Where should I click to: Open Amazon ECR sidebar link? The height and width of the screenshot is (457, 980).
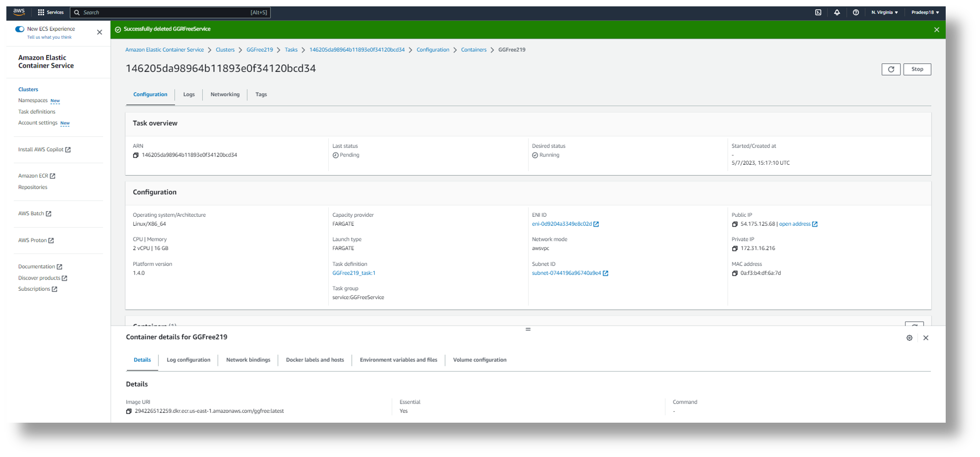[x=37, y=176]
